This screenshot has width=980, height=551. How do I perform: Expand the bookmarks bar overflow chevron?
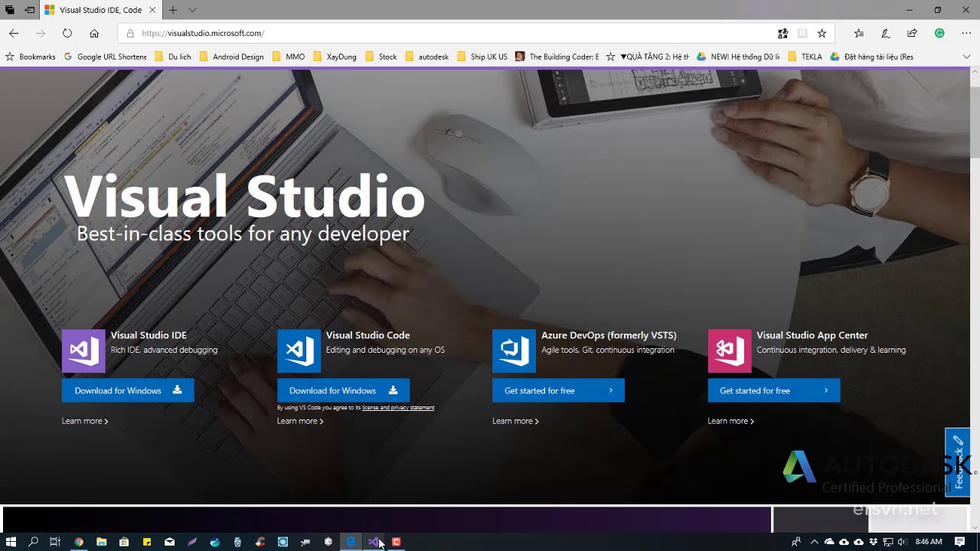point(966,57)
